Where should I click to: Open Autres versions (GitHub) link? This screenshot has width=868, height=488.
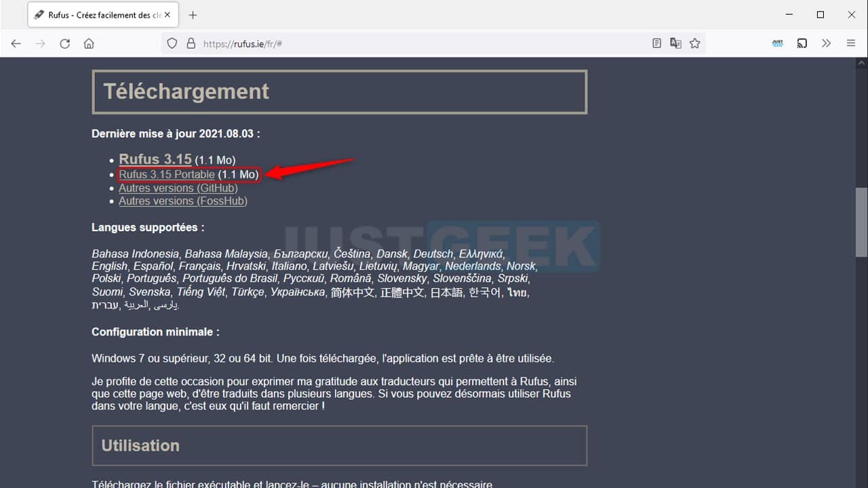(x=178, y=188)
